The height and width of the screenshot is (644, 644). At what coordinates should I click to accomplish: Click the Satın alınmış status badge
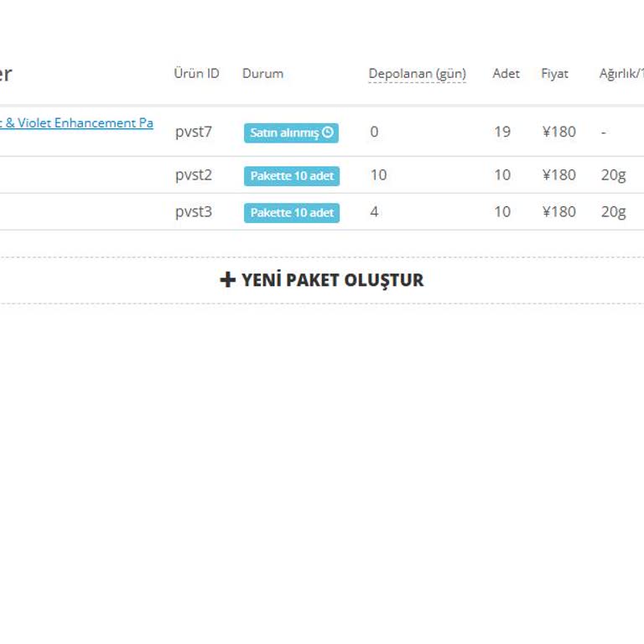coord(291,133)
